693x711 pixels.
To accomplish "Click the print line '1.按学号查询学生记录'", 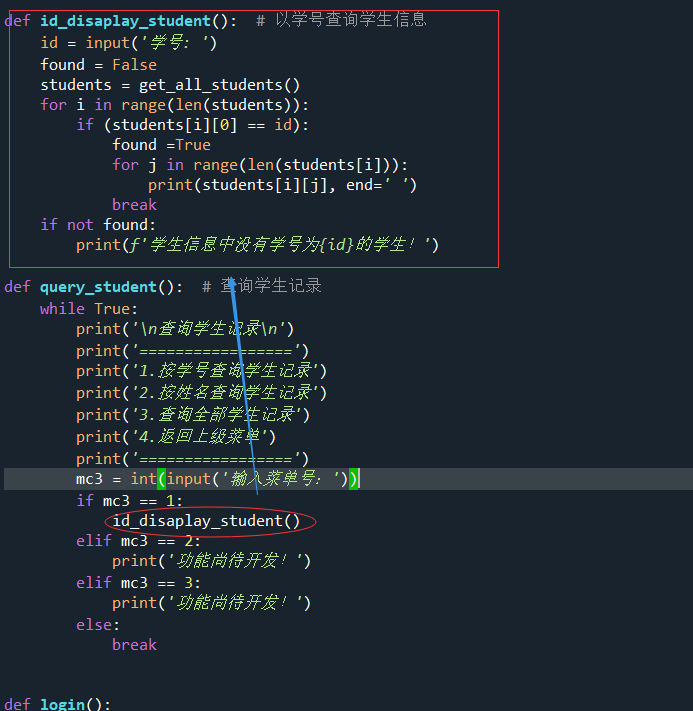I will click(x=201, y=371).
